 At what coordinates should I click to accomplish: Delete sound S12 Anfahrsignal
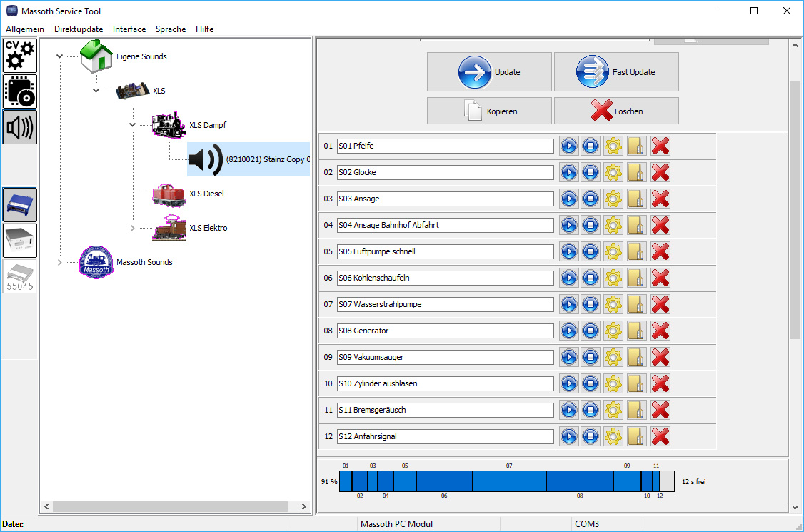click(660, 436)
